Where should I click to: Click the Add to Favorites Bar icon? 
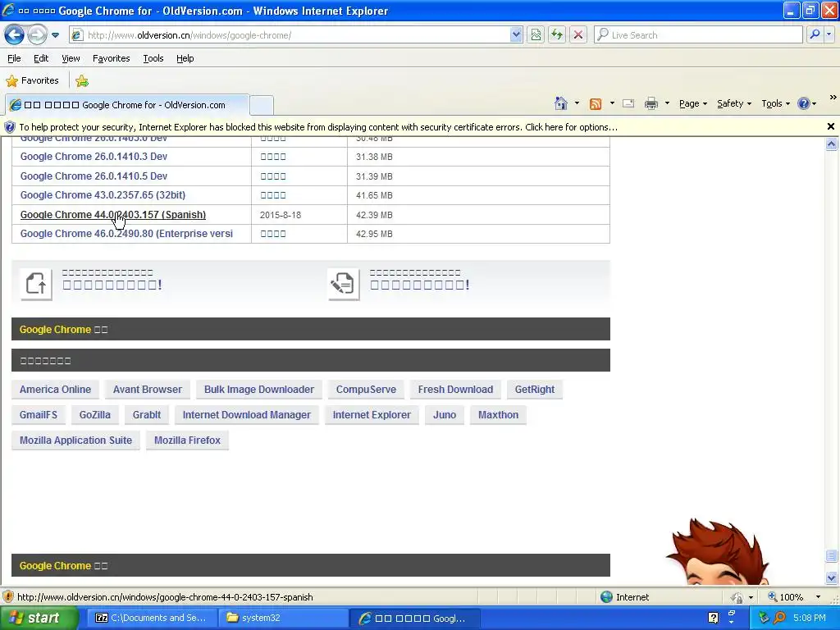point(82,81)
